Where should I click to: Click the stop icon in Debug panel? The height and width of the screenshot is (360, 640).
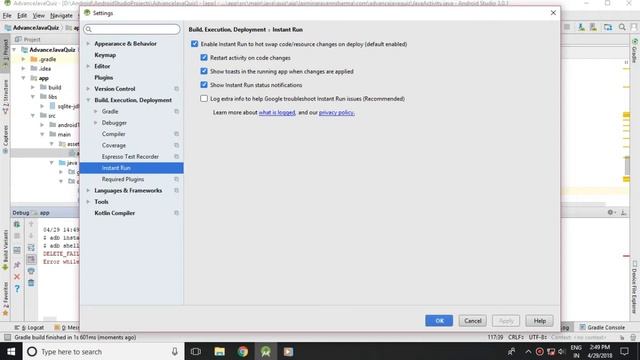[17, 236]
